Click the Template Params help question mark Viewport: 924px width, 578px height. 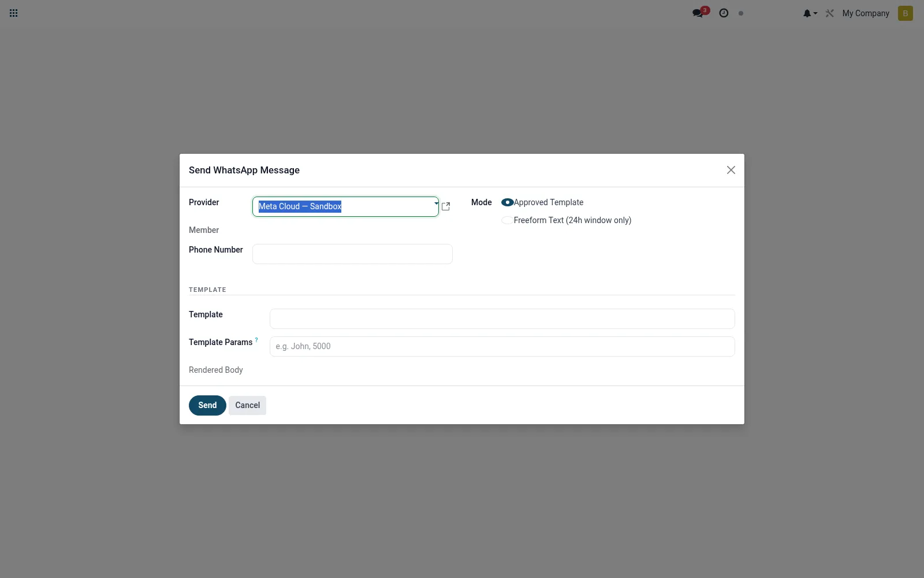click(256, 340)
